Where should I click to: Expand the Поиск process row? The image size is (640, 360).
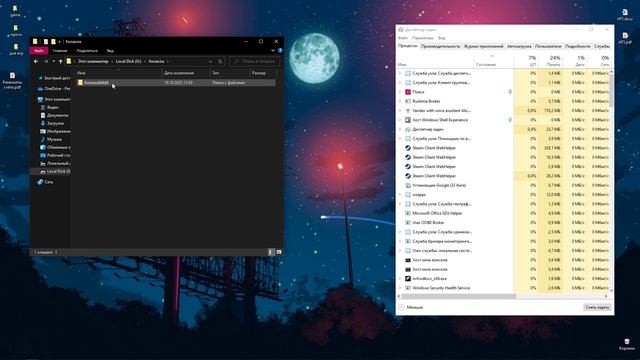pos(400,92)
